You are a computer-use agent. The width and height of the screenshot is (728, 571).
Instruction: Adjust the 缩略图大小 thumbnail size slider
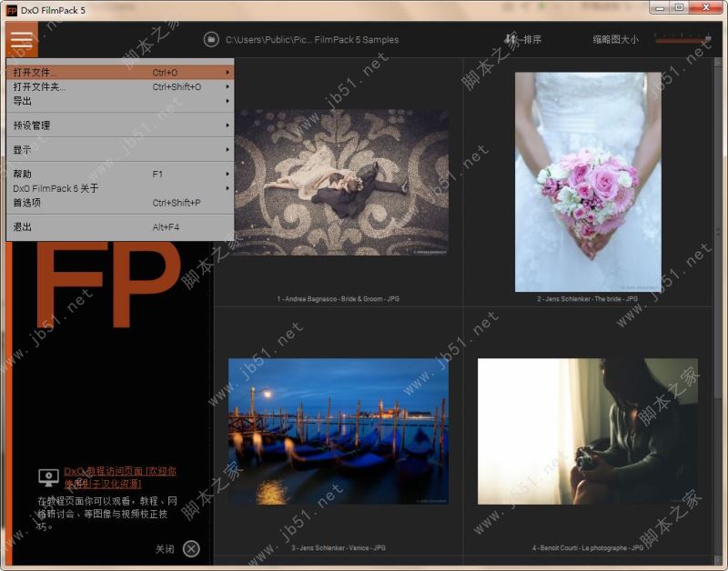(x=682, y=40)
